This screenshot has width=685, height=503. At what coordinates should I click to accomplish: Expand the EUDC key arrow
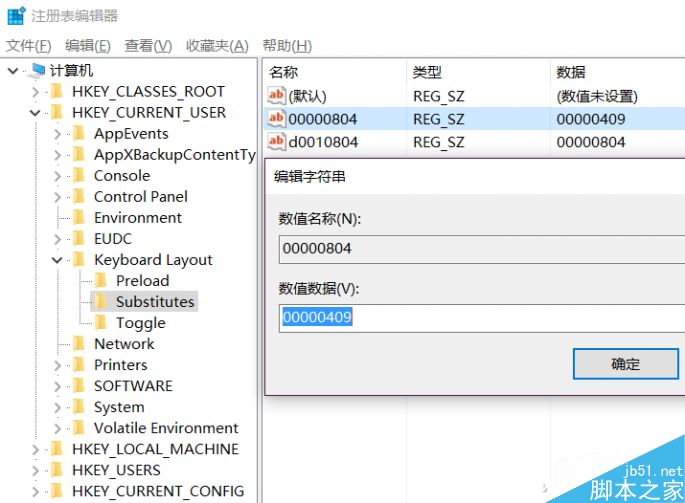57,239
